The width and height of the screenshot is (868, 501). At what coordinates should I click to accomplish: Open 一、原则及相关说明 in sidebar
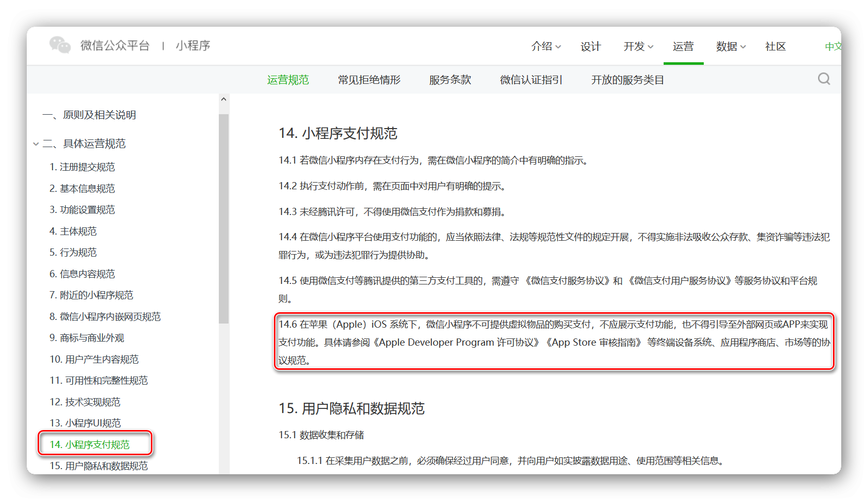89,115
